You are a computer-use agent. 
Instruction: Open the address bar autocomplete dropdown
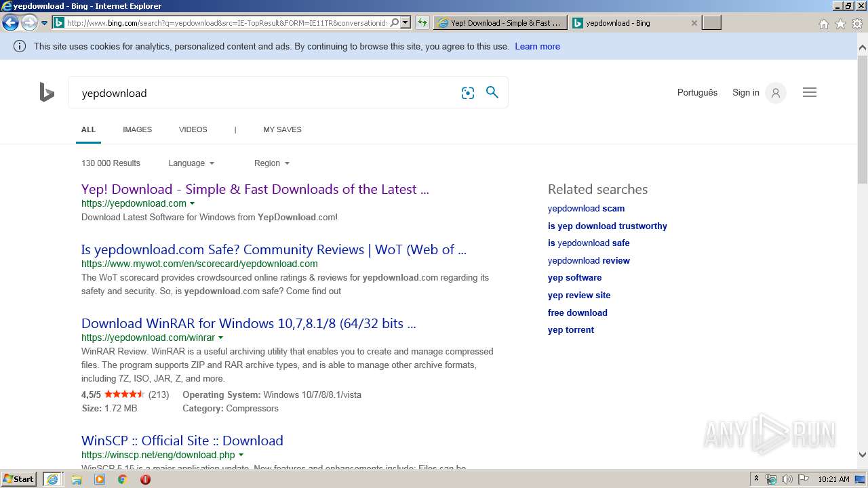tap(406, 22)
